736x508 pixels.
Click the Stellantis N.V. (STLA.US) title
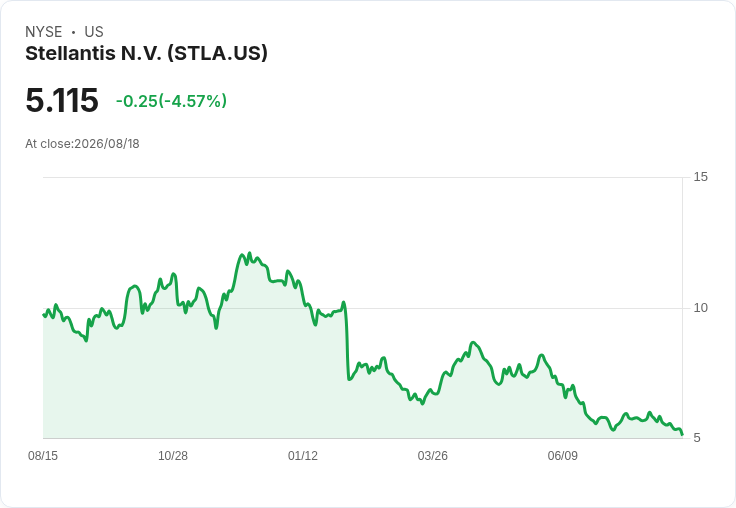tap(146, 54)
